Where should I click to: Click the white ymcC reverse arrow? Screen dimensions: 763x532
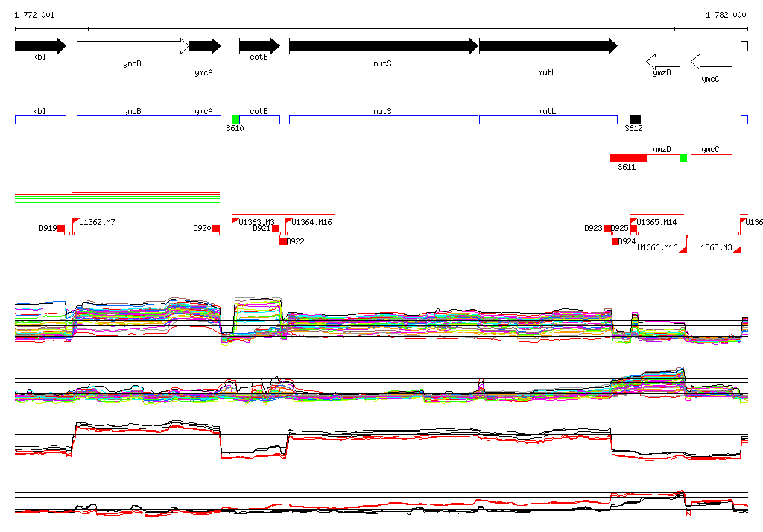[711, 61]
